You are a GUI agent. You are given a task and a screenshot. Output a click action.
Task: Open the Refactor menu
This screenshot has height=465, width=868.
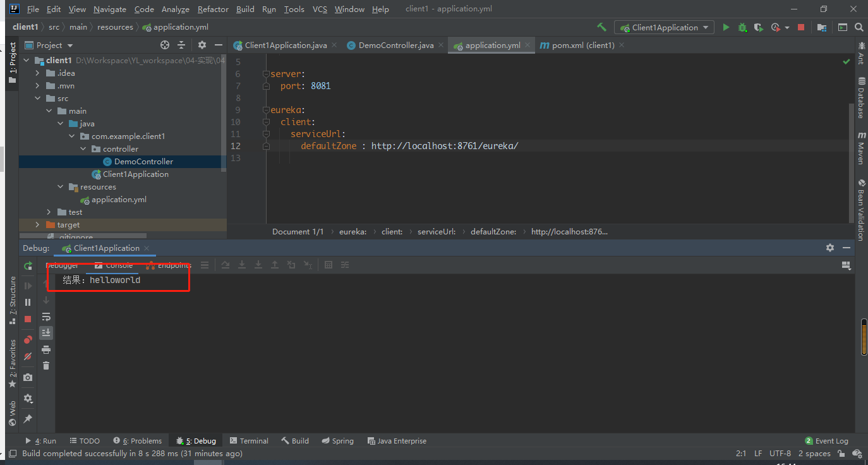[213, 9]
